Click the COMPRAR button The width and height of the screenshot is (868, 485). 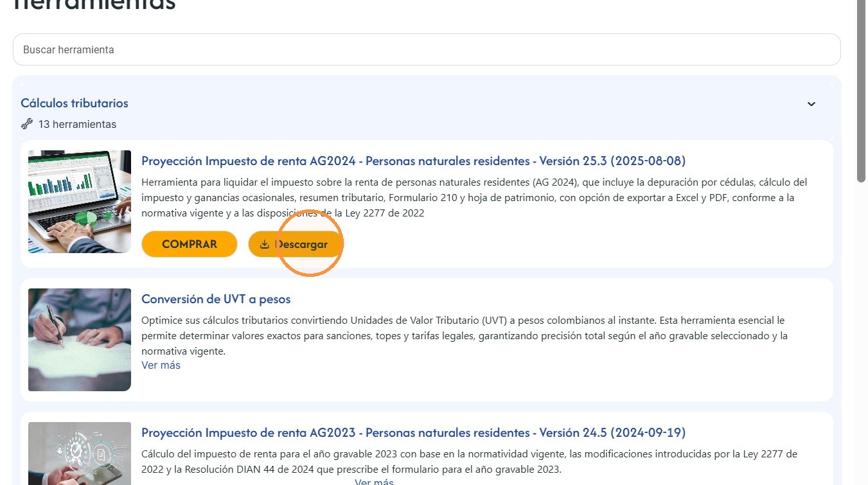[x=190, y=244]
